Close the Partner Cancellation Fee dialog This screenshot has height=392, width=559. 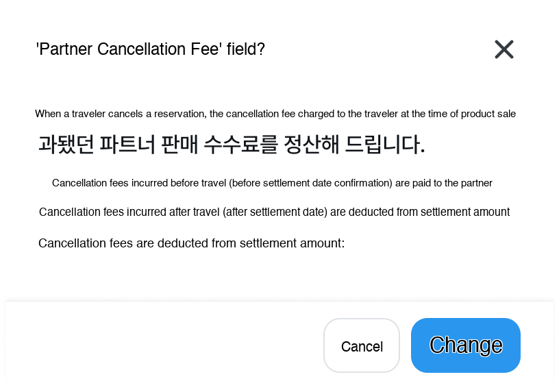click(x=504, y=49)
